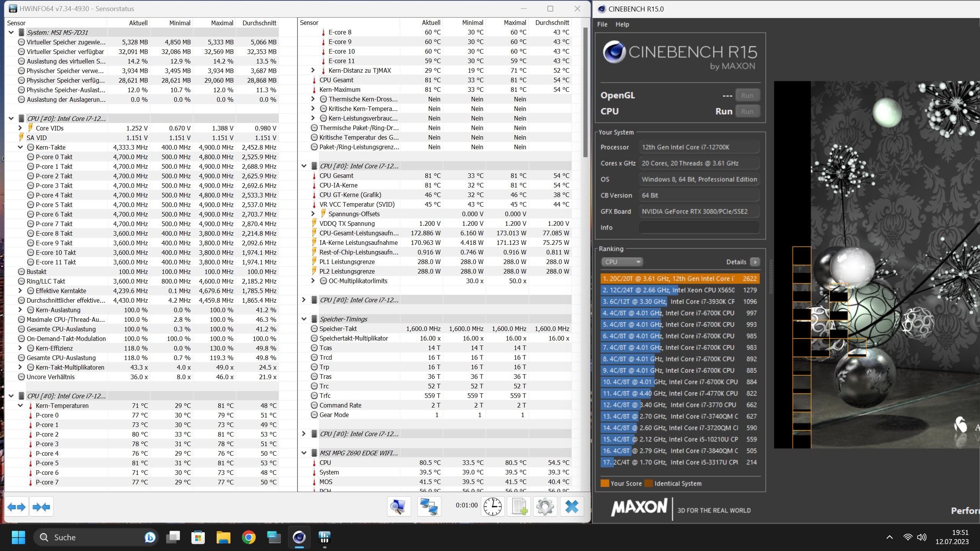This screenshot has height=551, width=980.
Task: Open the File menu in Cinebench
Action: (602, 24)
